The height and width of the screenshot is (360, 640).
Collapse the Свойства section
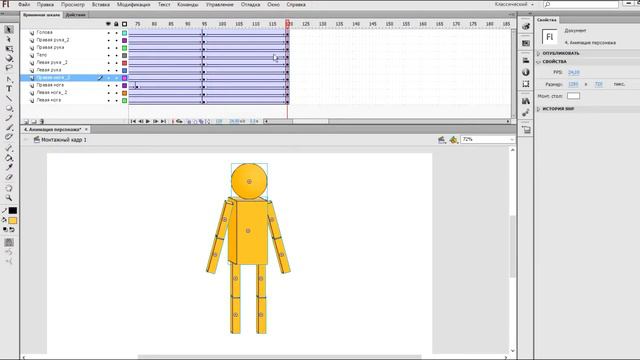(x=538, y=62)
